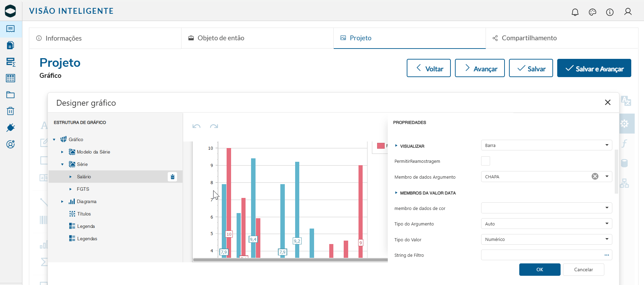The height and width of the screenshot is (285, 644).
Task: Select the Projeto tab
Action: (x=409, y=38)
